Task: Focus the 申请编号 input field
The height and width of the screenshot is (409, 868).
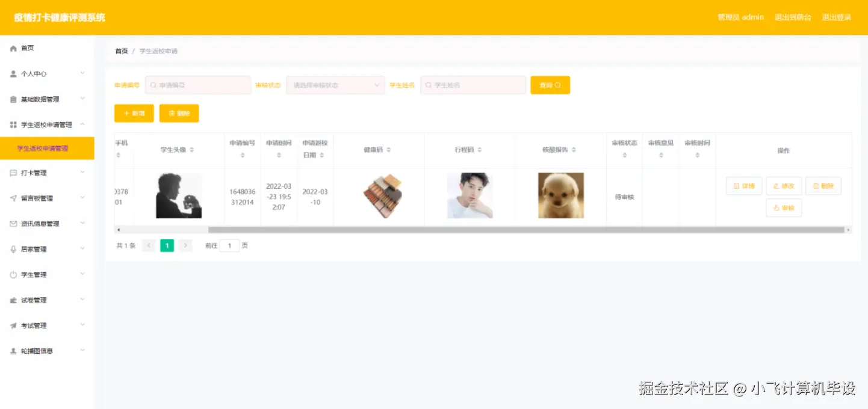Action: click(198, 85)
